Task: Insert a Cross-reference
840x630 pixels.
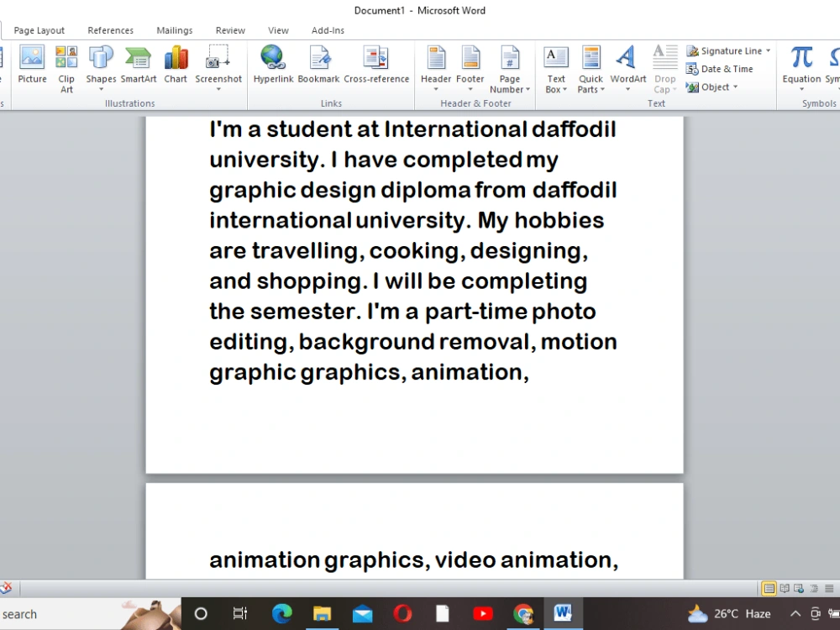Action: (376, 65)
